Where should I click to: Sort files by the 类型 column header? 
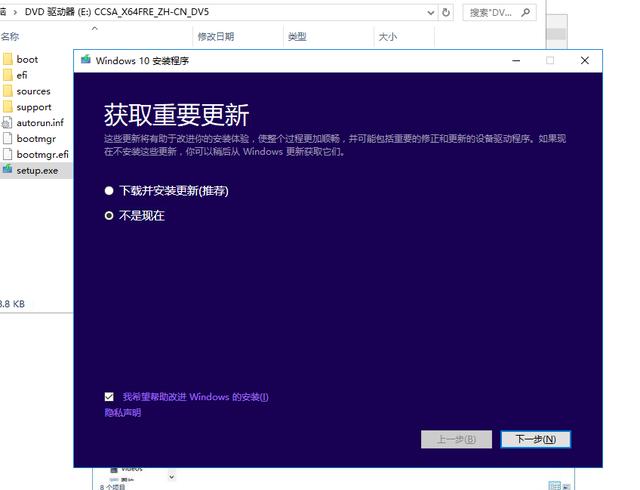coord(297,37)
